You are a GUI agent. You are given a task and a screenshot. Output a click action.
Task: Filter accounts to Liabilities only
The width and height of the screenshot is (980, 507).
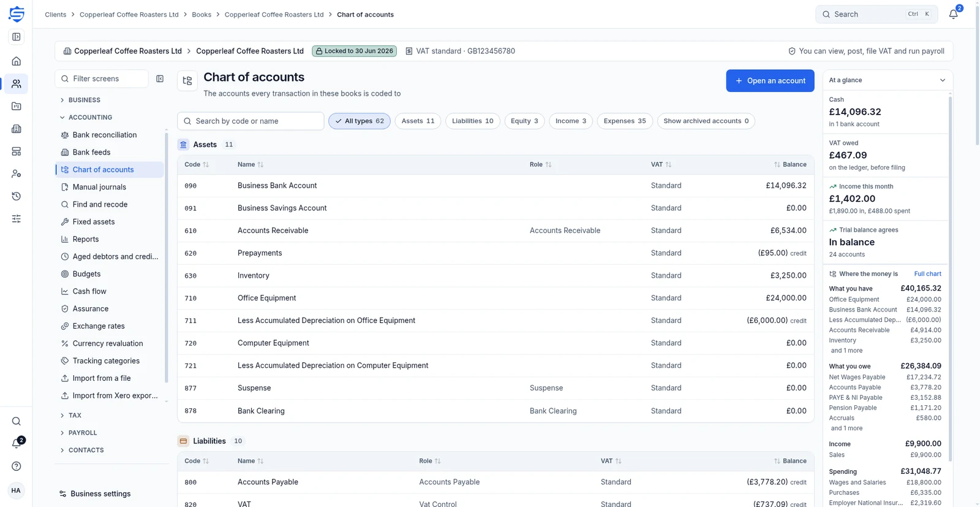click(473, 121)
